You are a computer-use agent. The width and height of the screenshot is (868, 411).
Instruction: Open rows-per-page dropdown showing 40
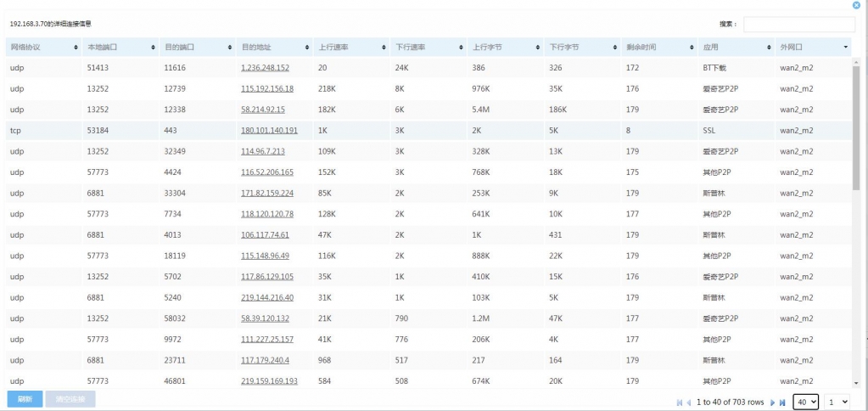805,403
